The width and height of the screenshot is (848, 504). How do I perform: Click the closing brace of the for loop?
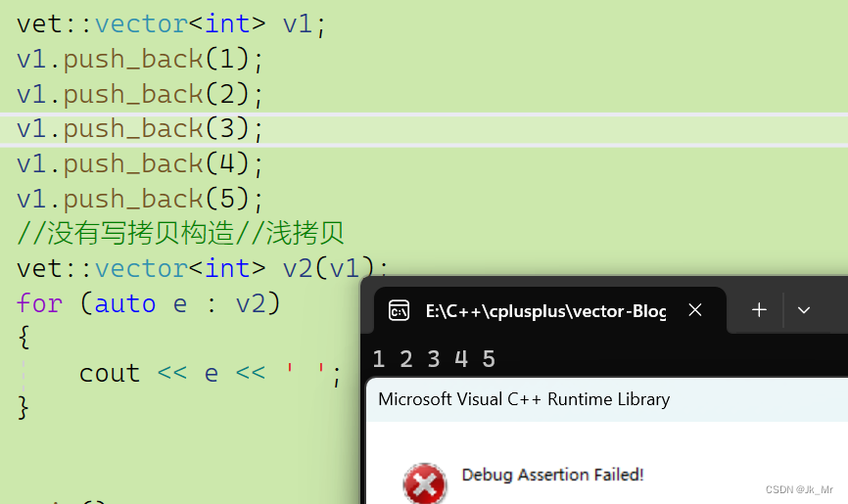24,407
